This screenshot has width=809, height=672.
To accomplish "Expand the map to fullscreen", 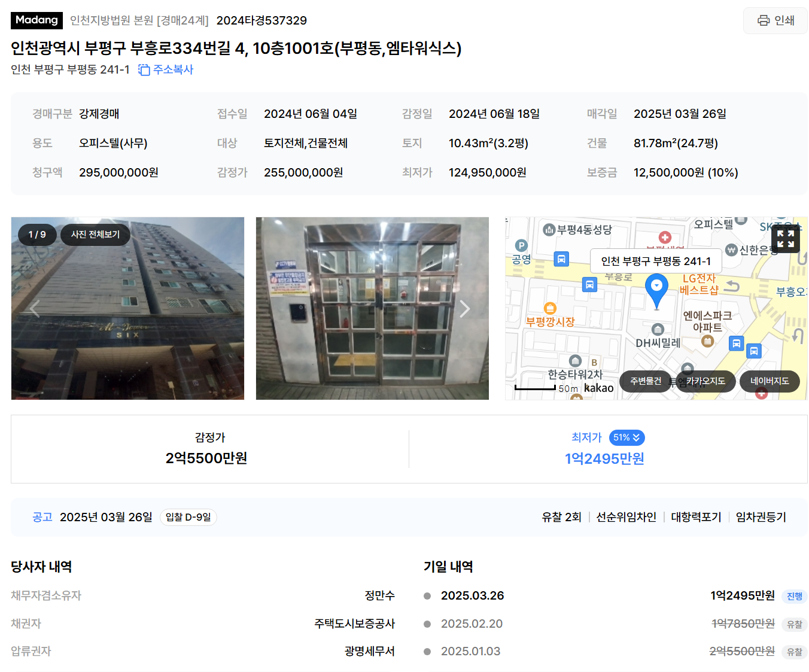I will pos(786,238).
